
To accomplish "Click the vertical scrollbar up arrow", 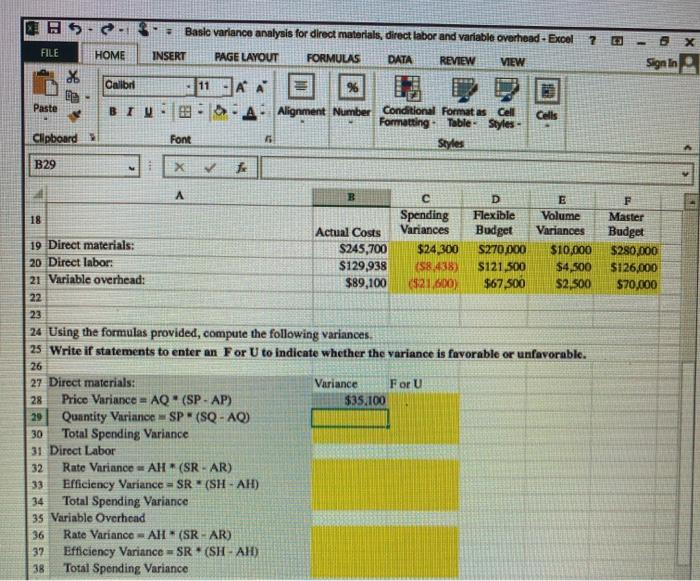I will tap(690, 201).
